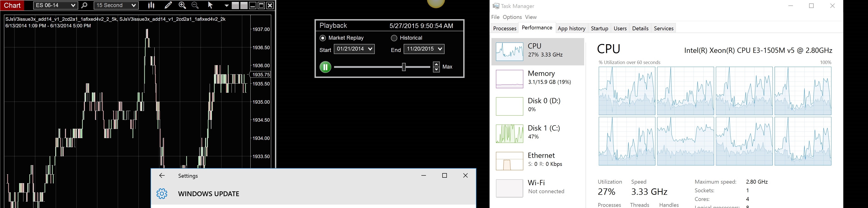Expand the cursor mode dropdown arrow

[226, 6]
